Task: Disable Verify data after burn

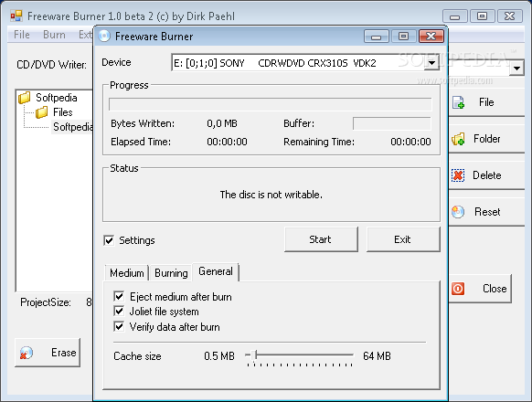Action: click(119, 327)
